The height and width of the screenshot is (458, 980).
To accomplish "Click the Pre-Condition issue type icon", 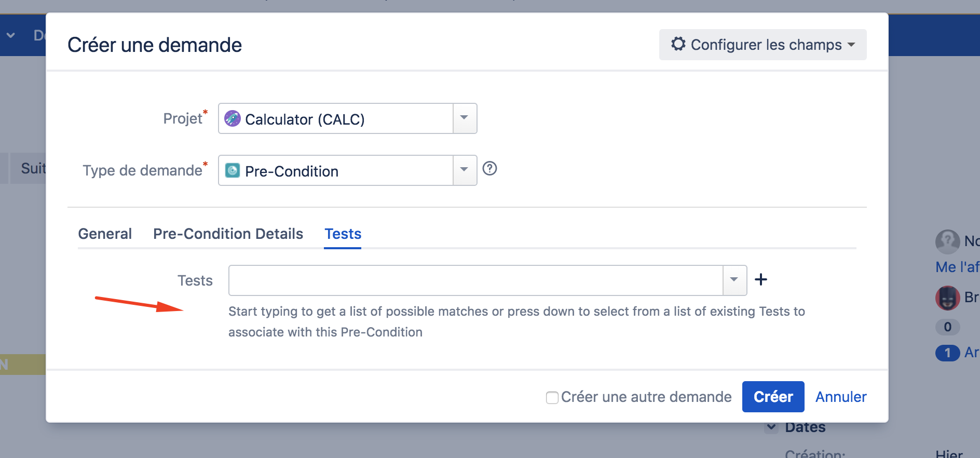I will pyautogui.click(x=232, y=170).
